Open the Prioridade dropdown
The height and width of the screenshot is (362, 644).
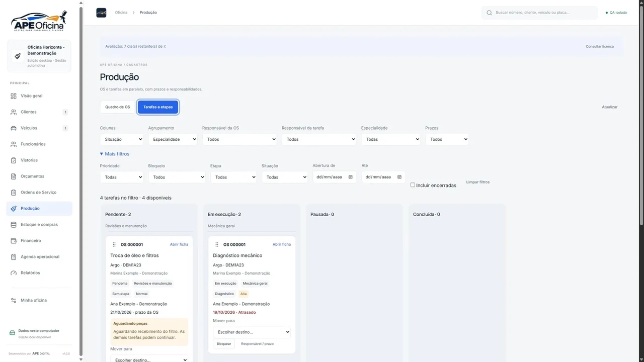pos(121,177)
